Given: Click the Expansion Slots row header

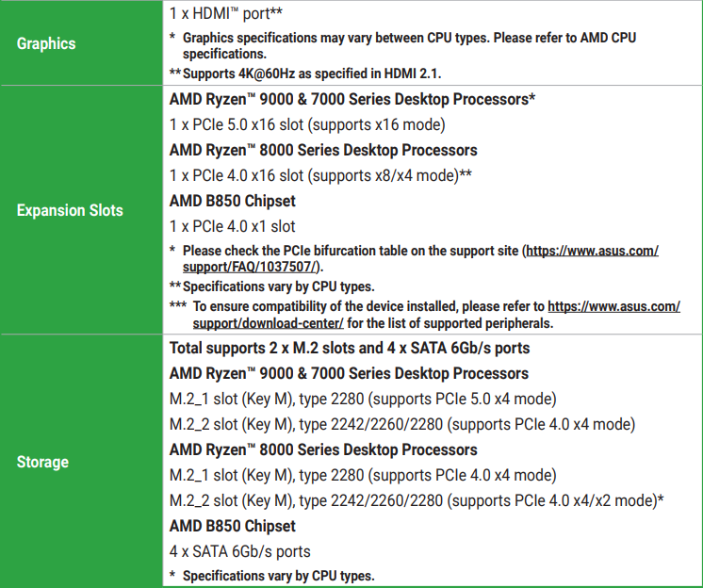Looking at the screenshot, I should tap(81, 210).
